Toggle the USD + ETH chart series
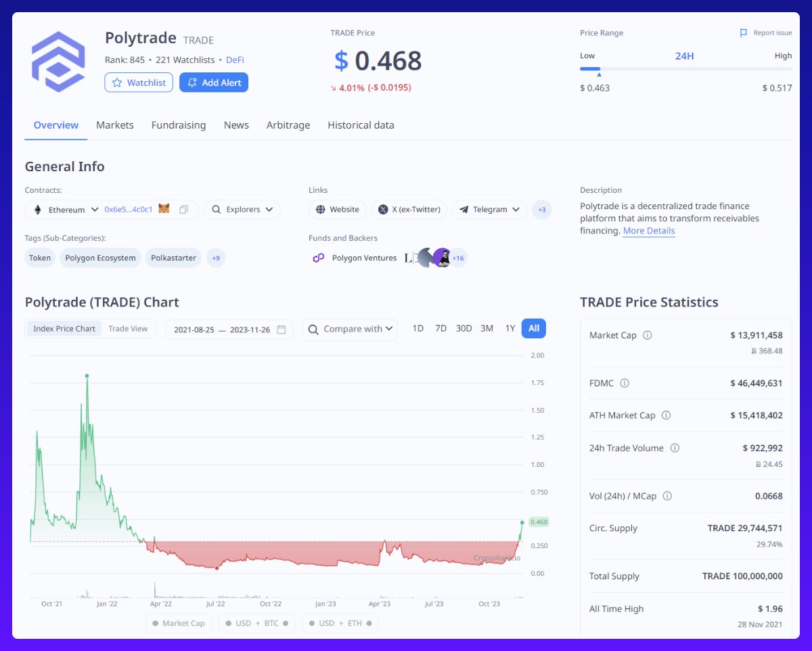 (340, 623)
